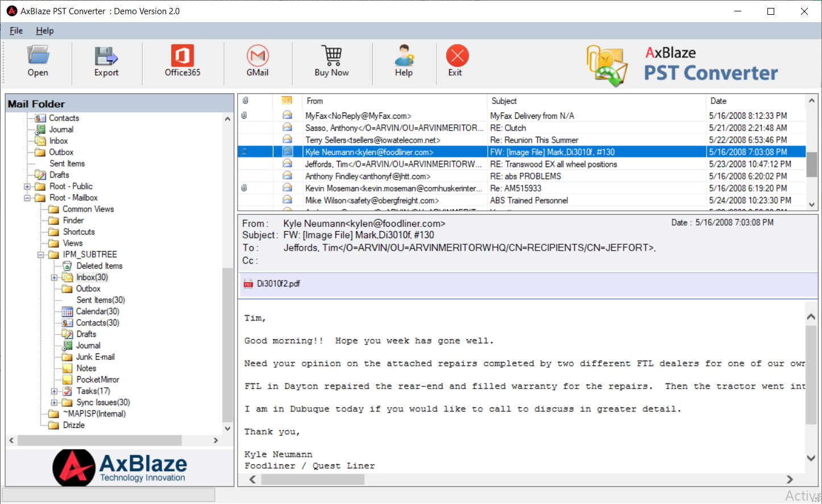Select the Junk E-mail folder
Image resolution: width=822 pixels, height=504 pixels.
click(x=96, y=357)
